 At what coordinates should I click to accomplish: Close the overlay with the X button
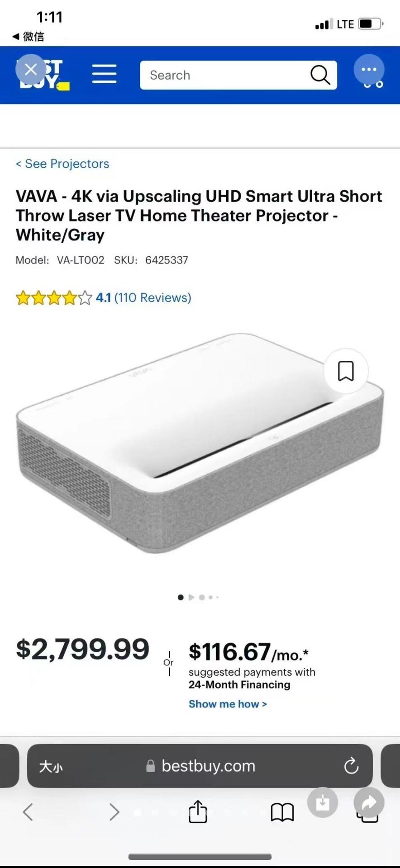31,70
